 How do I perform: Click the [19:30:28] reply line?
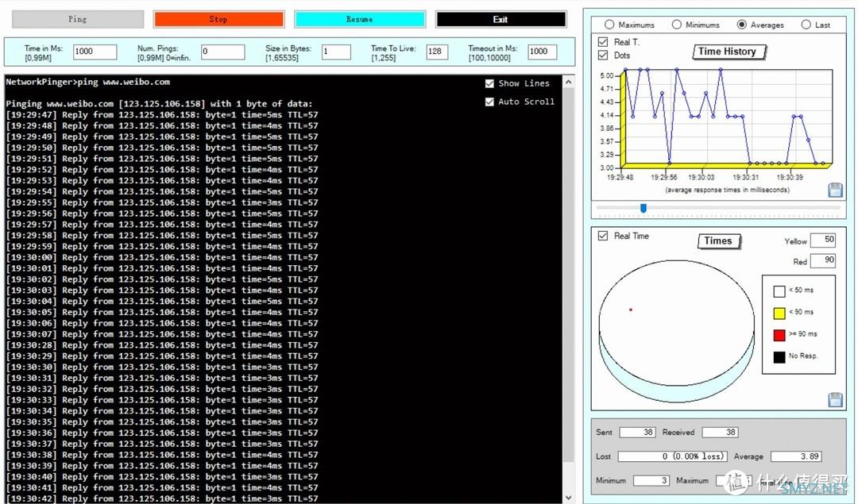click(x=162, y=345)
